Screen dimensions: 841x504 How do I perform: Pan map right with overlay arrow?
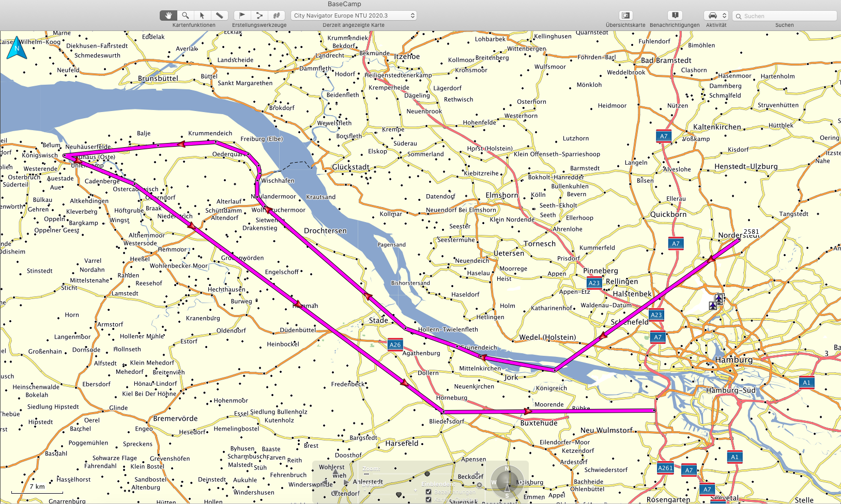pyautogui.click(x=346, y=482)
